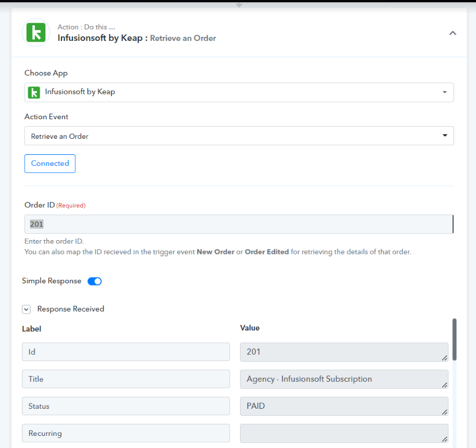This screenshot has height=448, width=476.
Task: Click the response list scrollbar
Action: coord(455,340)
